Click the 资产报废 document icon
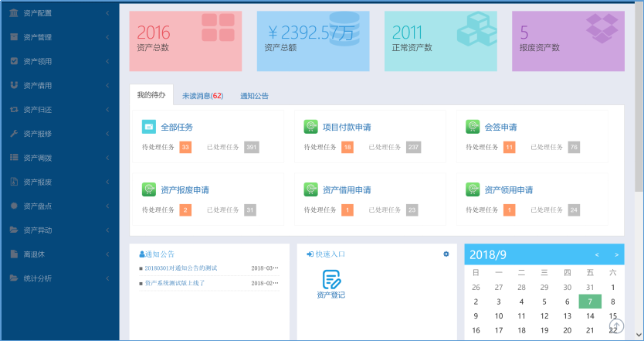 pyautogui.click(x=14, y=182)
